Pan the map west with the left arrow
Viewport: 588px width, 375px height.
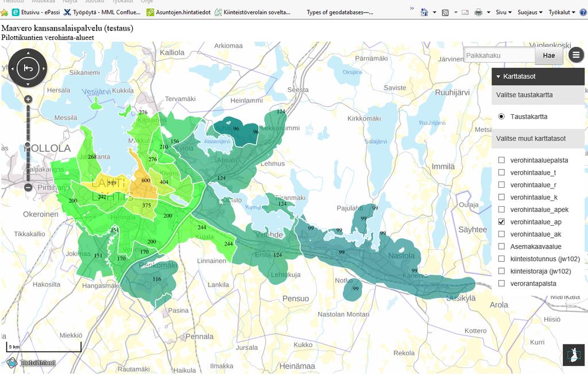pyautogui.click(x=12, y=68)
